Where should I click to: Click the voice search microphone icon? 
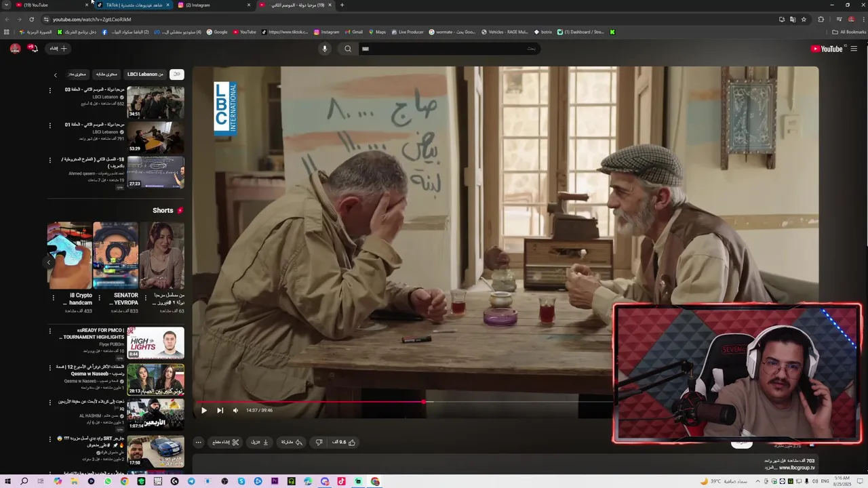(x=324, y=48)
